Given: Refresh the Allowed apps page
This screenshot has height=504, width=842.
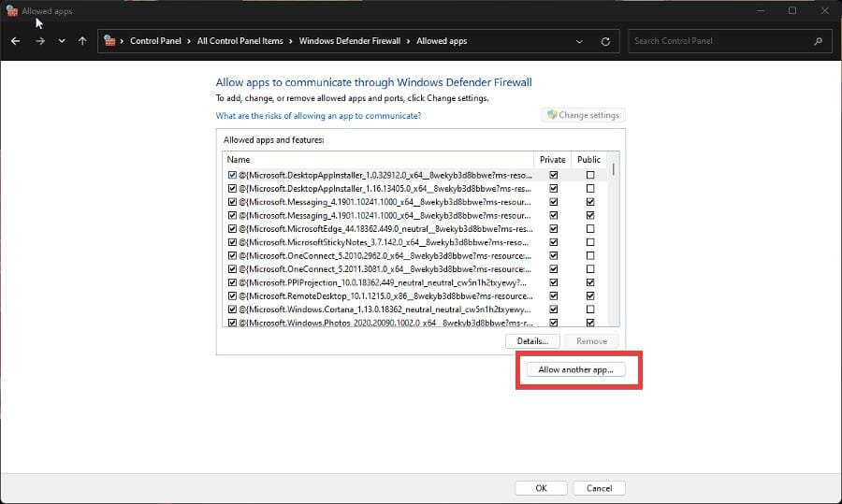Looking at the screenshot, I should (x=605, y=41).
